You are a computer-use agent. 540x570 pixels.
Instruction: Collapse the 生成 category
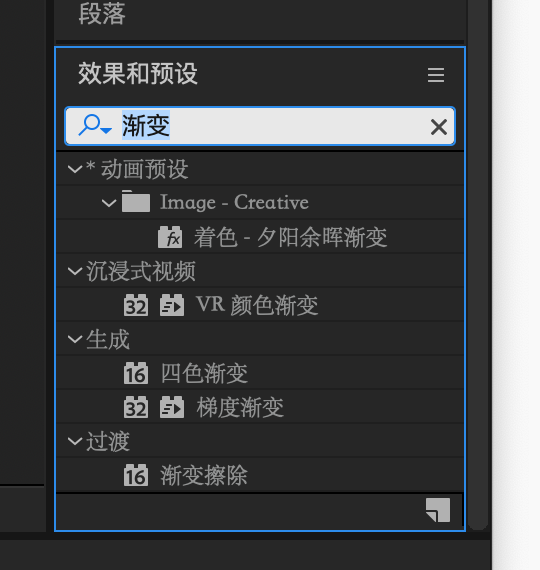coord(75,339)
